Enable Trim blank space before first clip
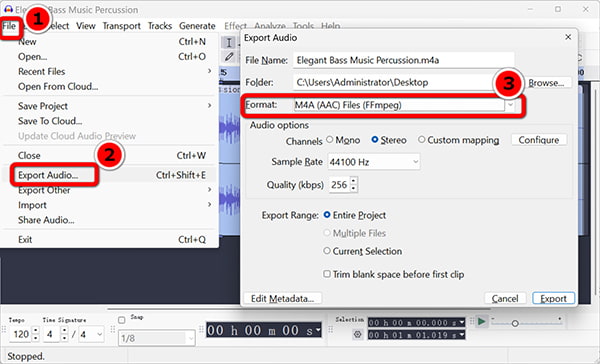This screenshot has width=600, height=364. tap(327, 274)
